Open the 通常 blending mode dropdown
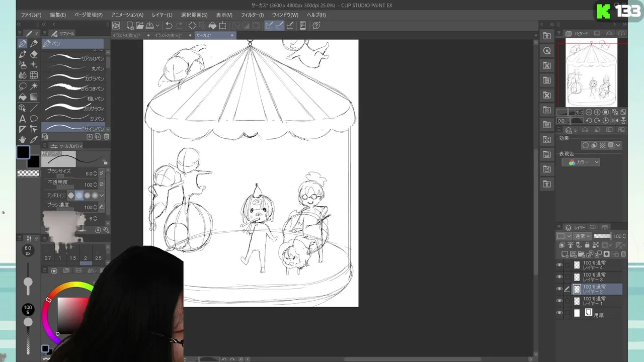644x362 pixels. 583,236
